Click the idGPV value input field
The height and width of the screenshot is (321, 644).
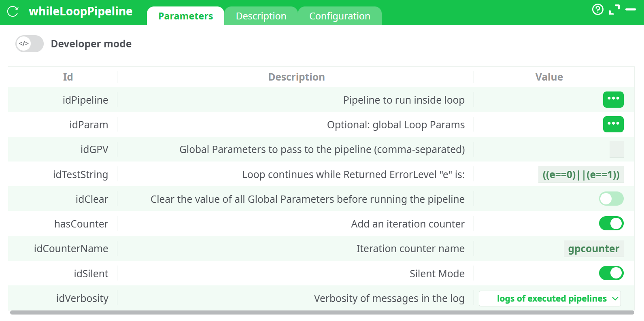point(616,149)
